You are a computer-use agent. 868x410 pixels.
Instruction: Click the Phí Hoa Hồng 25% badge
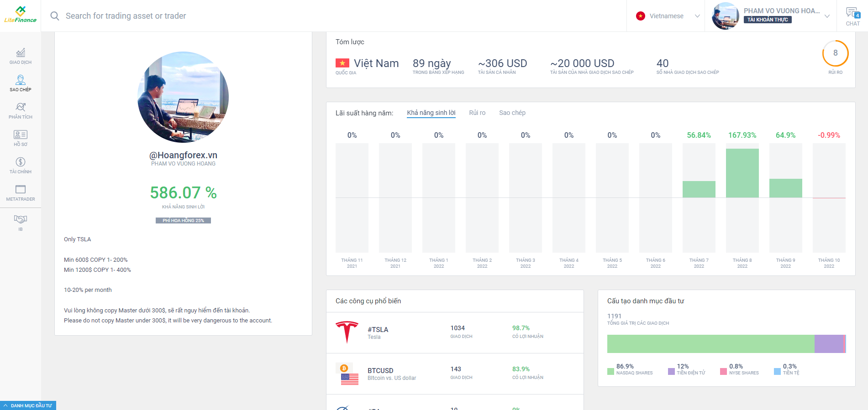click(x=183, y=220)
